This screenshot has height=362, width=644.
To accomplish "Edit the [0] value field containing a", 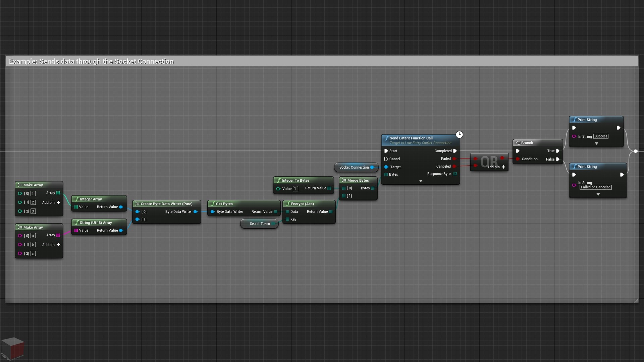I will click(x=33, y=236).
